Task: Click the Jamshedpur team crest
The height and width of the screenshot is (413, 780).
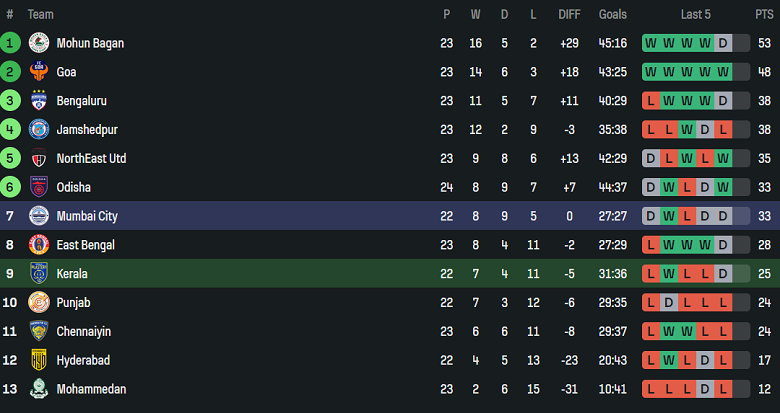Action: tap(39, 130)
